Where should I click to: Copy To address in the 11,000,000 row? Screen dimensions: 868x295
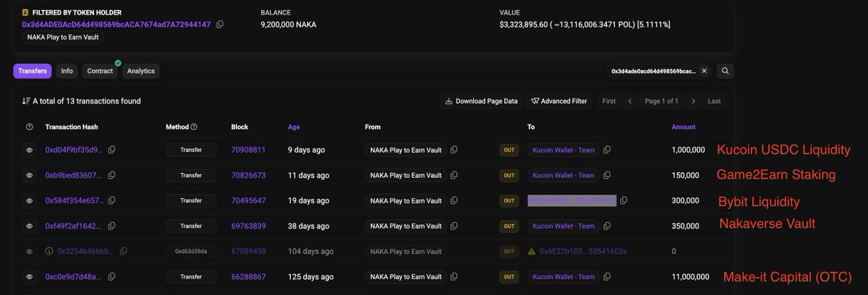click(x=607, y=276)
